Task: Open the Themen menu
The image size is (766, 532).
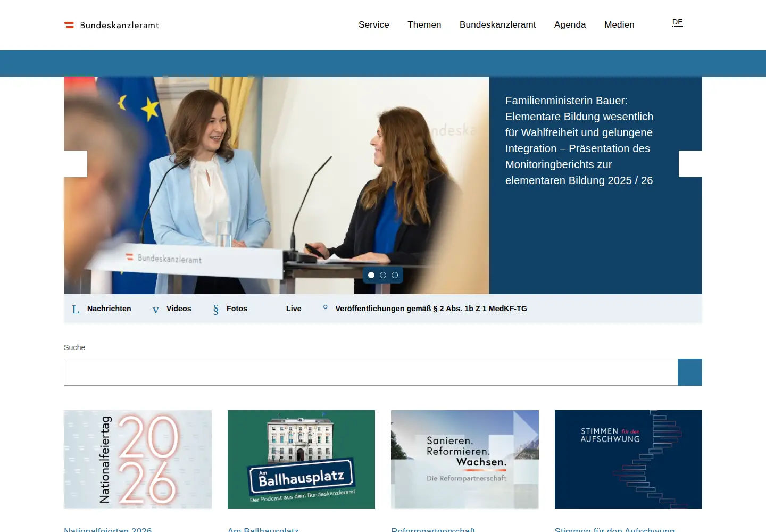Action: (424, 24)
